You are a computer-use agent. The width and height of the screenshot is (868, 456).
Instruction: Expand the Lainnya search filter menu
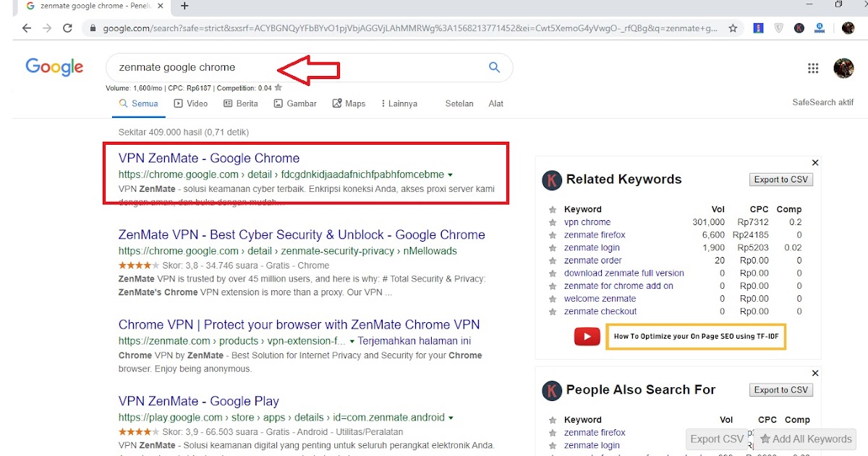[x=399, y=104]
